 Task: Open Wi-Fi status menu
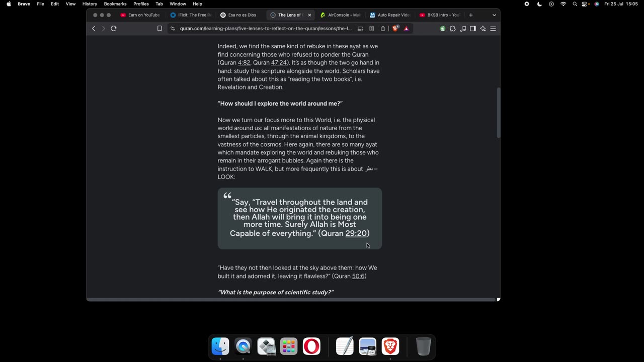pyautogui.click(x=563, y=4)
